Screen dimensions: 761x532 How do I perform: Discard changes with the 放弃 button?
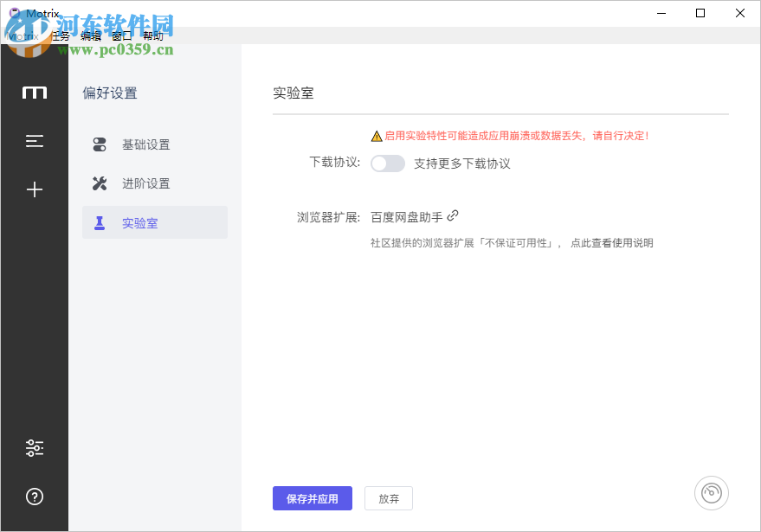(389, 498)
